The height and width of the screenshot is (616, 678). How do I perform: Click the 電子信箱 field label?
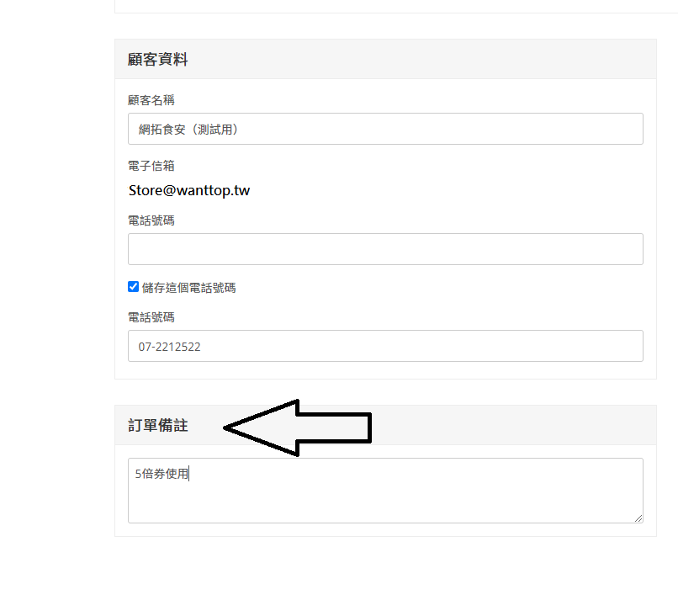pyautogui.click(x=151, y=166)
